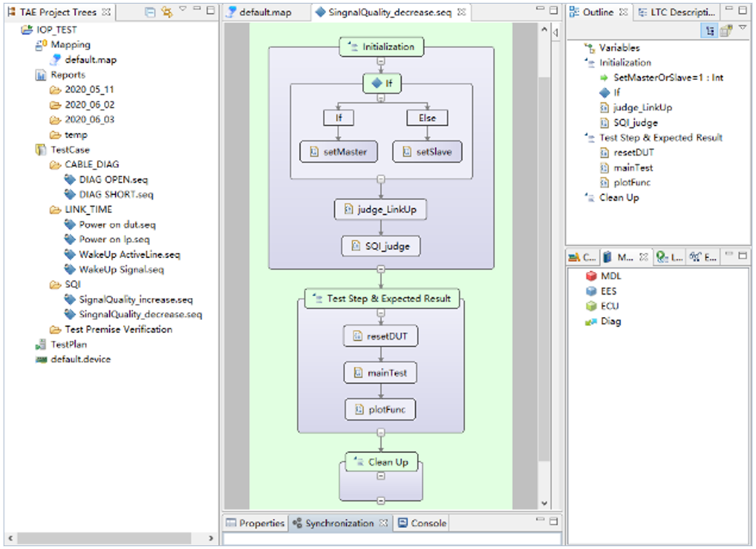Click the collapse-all icon in Project Trees toolbar
Viewport: 756px width, 549px height.
point(151,12)
